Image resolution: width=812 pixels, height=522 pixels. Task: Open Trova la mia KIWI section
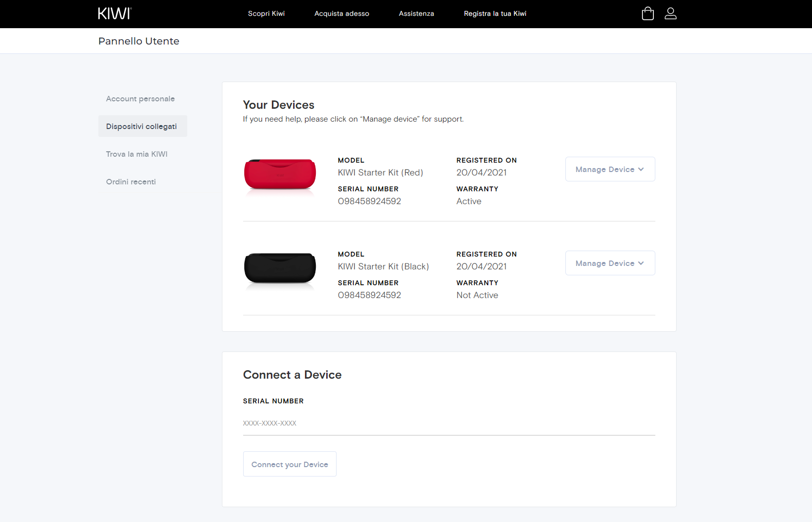137,154
